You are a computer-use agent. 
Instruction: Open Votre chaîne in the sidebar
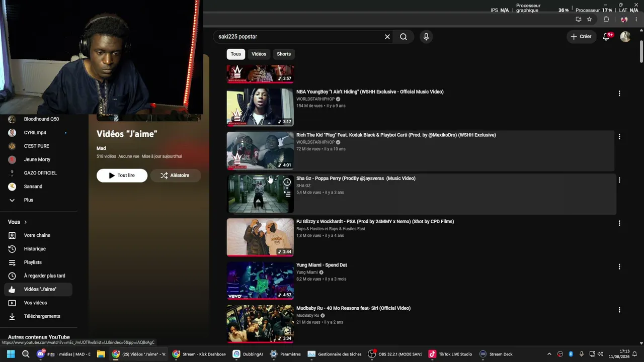[x=38, y=235]
